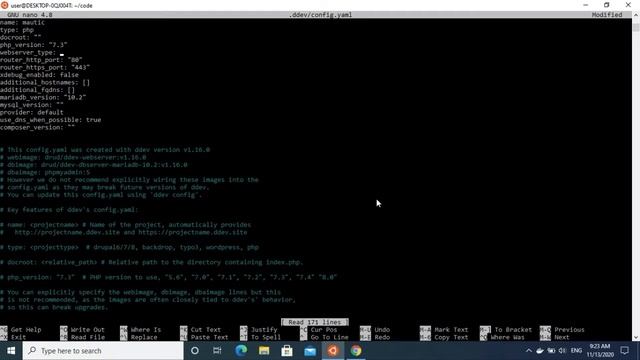Open File Explorer from the taskbar
This screenshot has width=640, height=360.
pyautogui.click(x=264, y=351)
